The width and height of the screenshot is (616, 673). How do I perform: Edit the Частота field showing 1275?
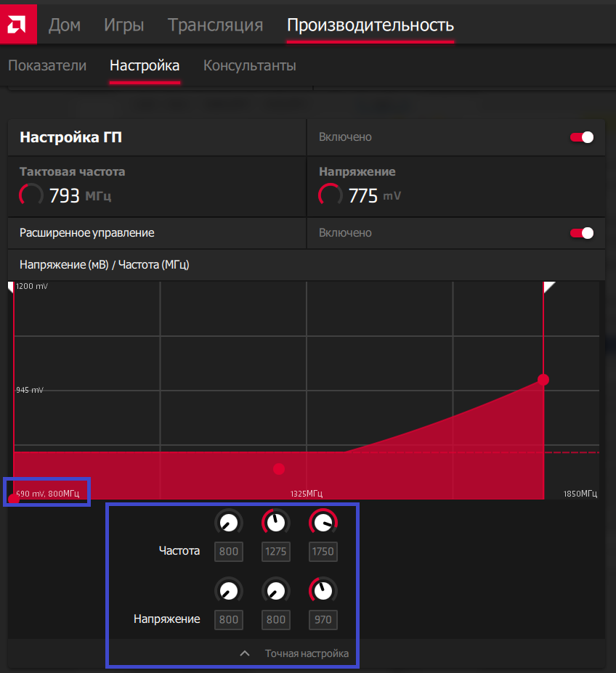pos(276,552)
